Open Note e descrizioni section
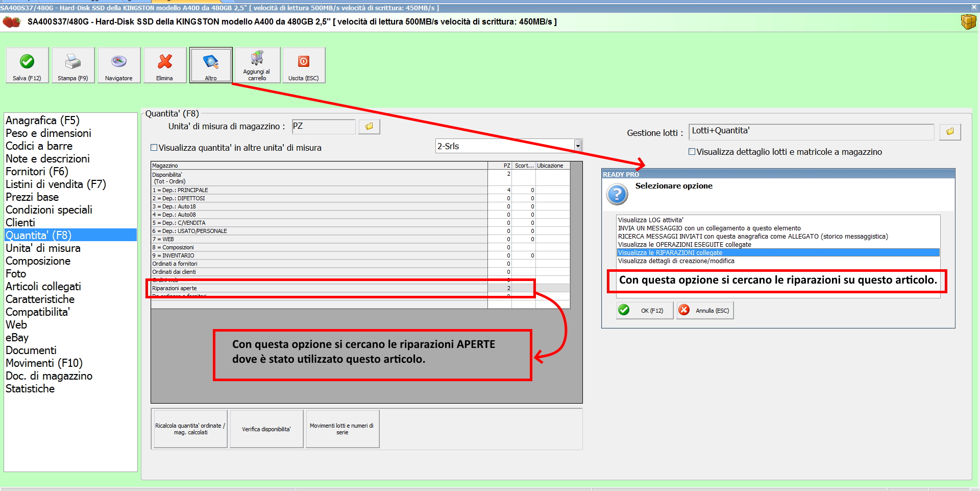 pos(47,158)
